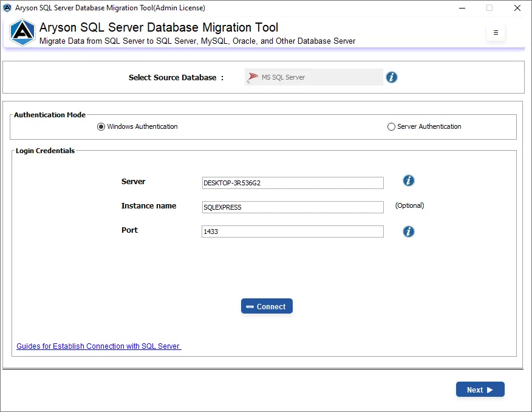Click the Aryson logo icon
532x412 pixels.
[x=22, y=33]
